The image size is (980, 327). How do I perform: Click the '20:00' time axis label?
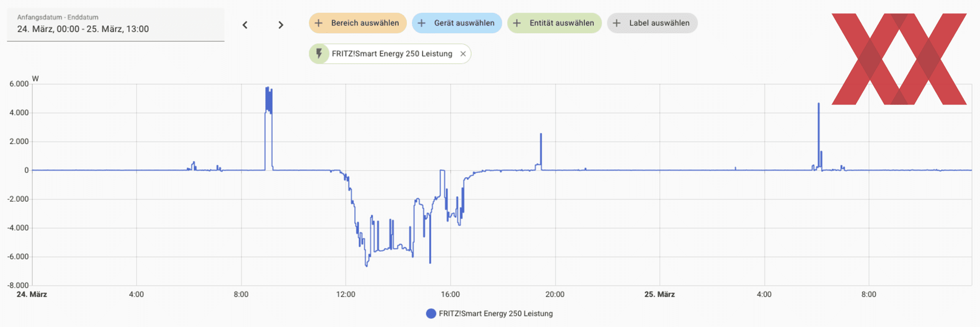click(x=555, y=294)
